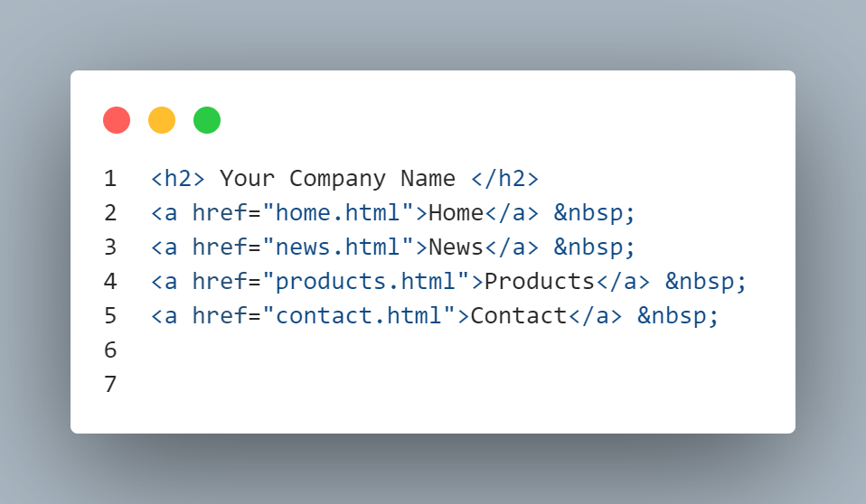
Task: Click line number 2 in gutter
Action: point(110,213)
